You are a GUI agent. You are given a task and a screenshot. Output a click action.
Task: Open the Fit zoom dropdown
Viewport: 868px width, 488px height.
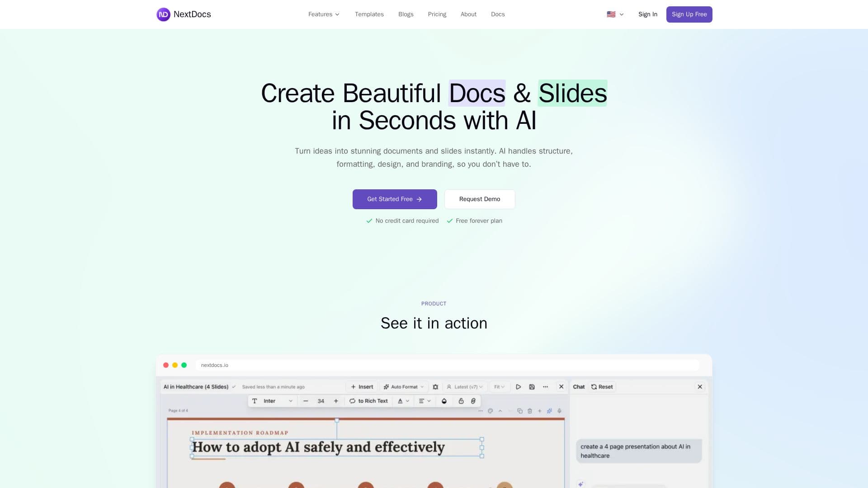click(x=499, y=387)
